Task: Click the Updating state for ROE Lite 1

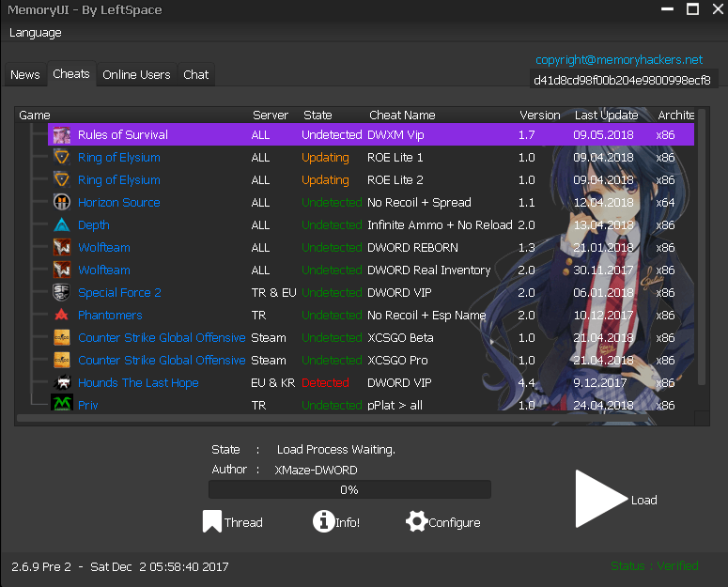Action: 325,158
